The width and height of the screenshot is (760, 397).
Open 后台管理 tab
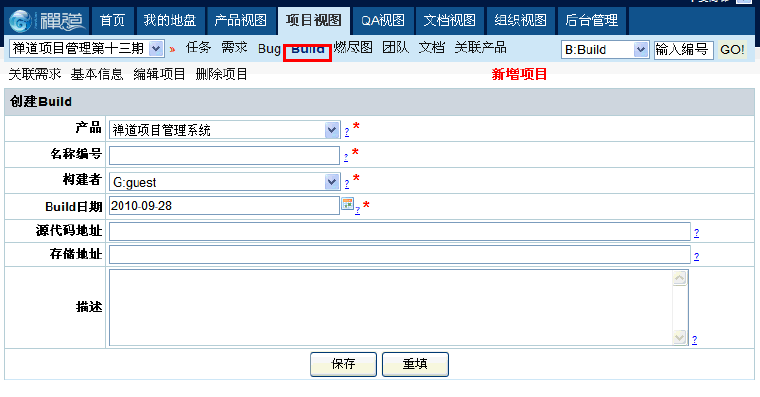click(591, 21)
